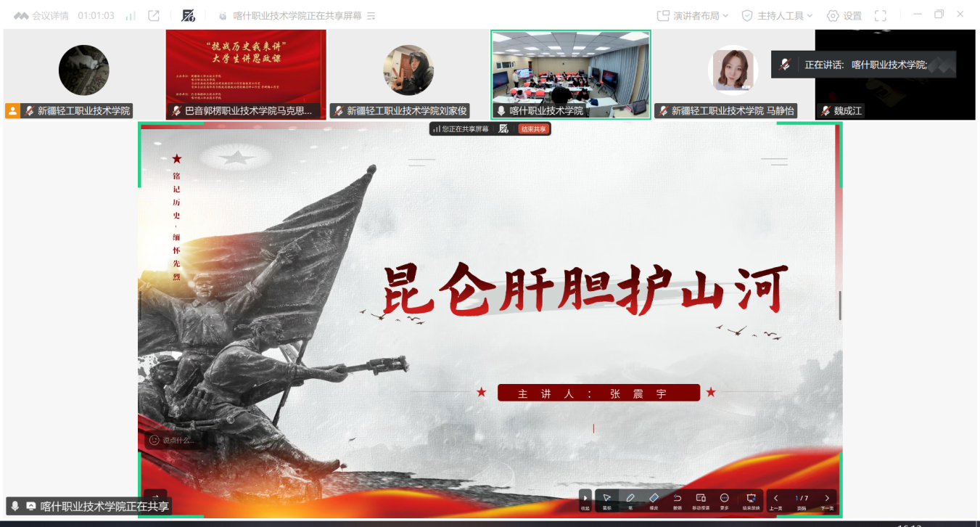
Task: Open 会议详情 meeting details
Action: [42, 15]
